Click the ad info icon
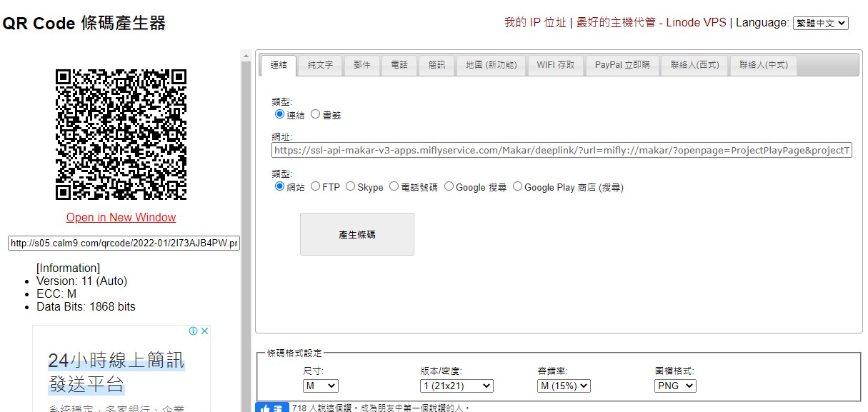This screenshot has width=868, height=412. 193,331
